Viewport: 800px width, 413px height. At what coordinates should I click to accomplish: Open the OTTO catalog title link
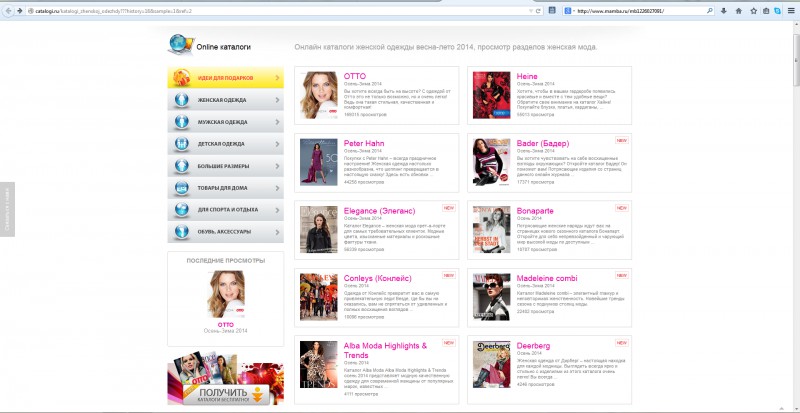click(x=355, y=76)
